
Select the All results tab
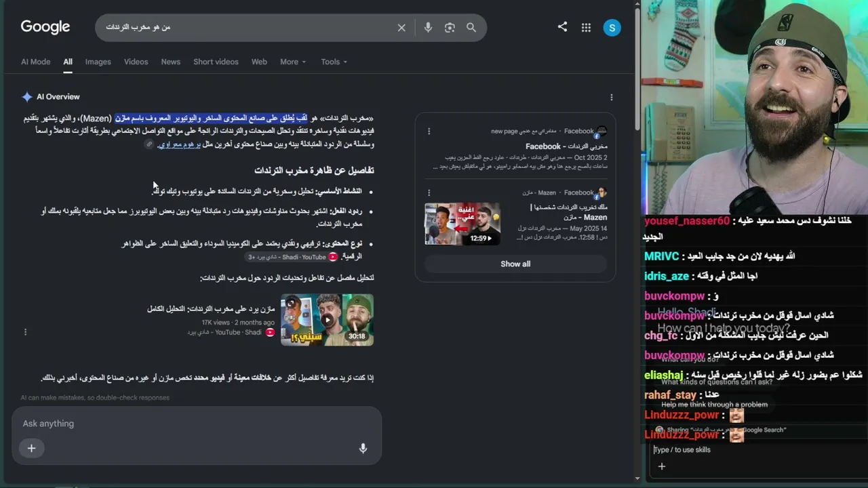pos(68,62)
